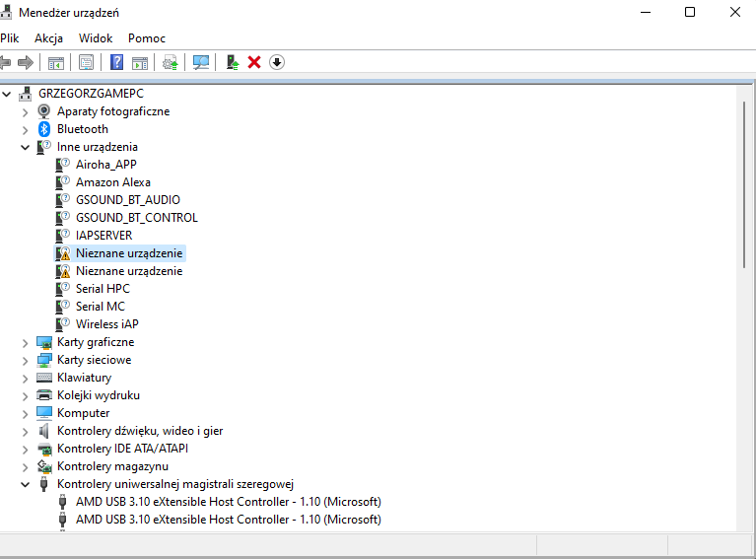Open the Pomoc menu

(147, 38)
